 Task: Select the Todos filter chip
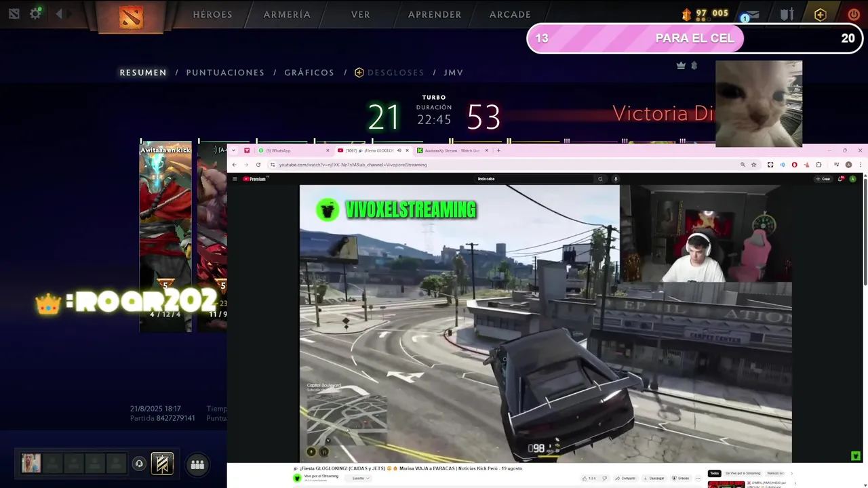[715, 473]
